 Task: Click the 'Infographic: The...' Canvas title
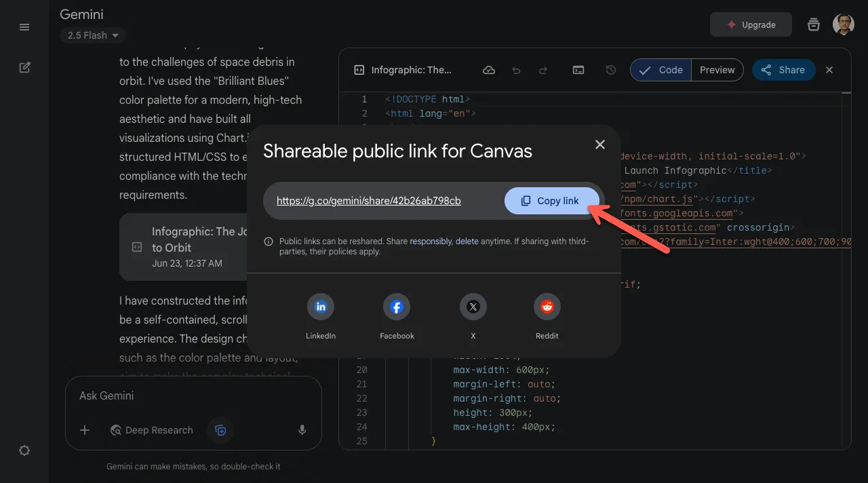pos(412,70)
